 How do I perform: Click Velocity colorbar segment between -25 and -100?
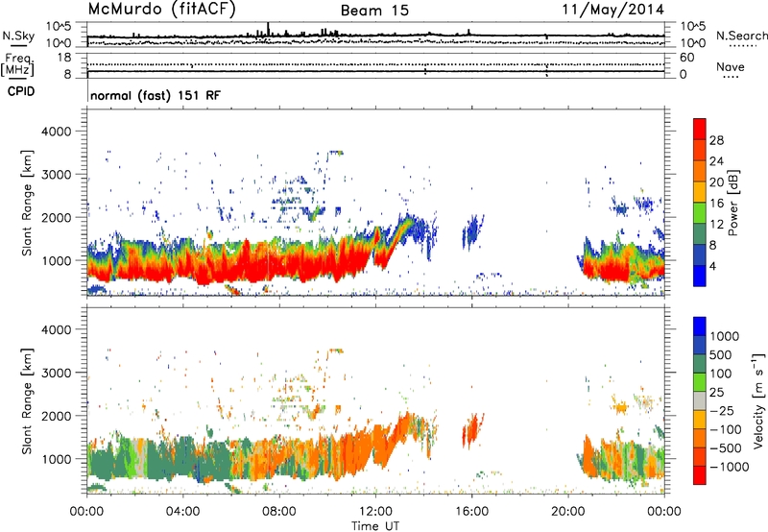[700, 420]
